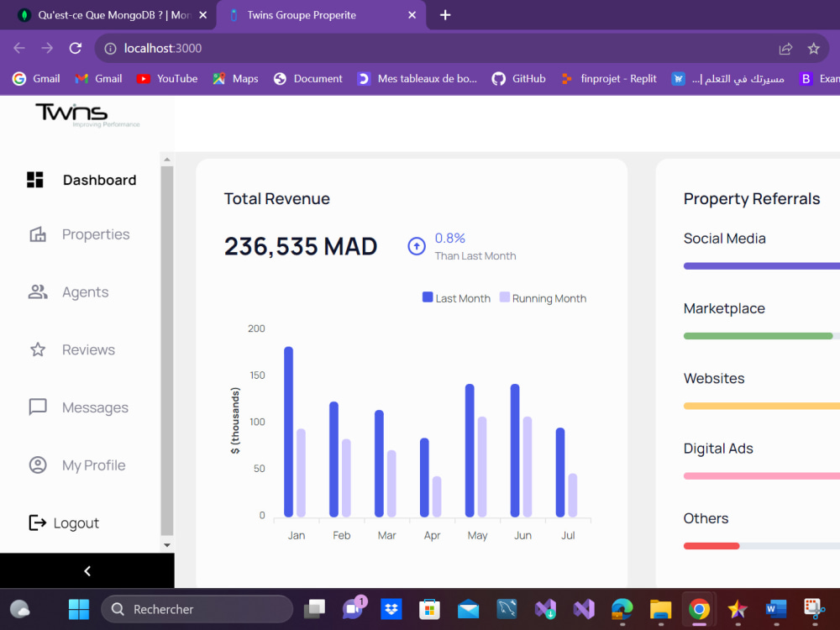
Task: Click the share page icon
Action: (x=785, y=49)
